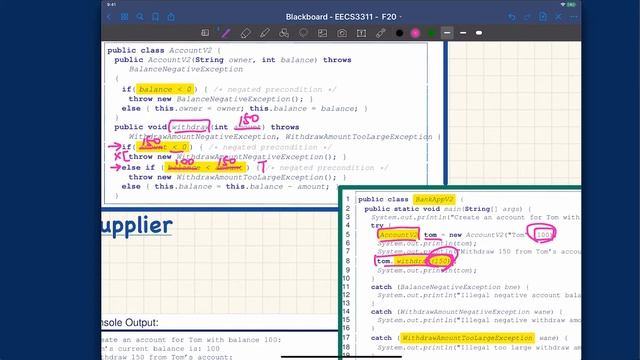
Task: Select the thinnest stroke width
Action: click(x=447, y=33)
